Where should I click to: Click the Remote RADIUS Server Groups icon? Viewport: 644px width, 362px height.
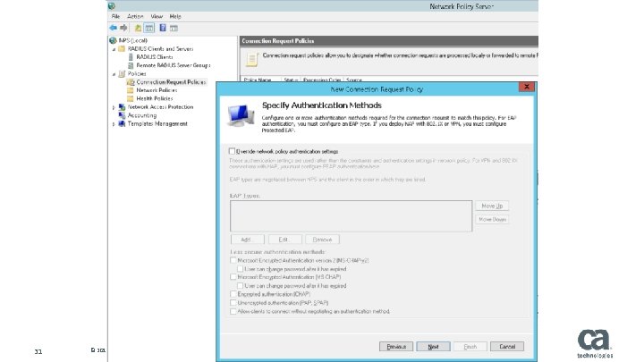click(x=131, y=65)
